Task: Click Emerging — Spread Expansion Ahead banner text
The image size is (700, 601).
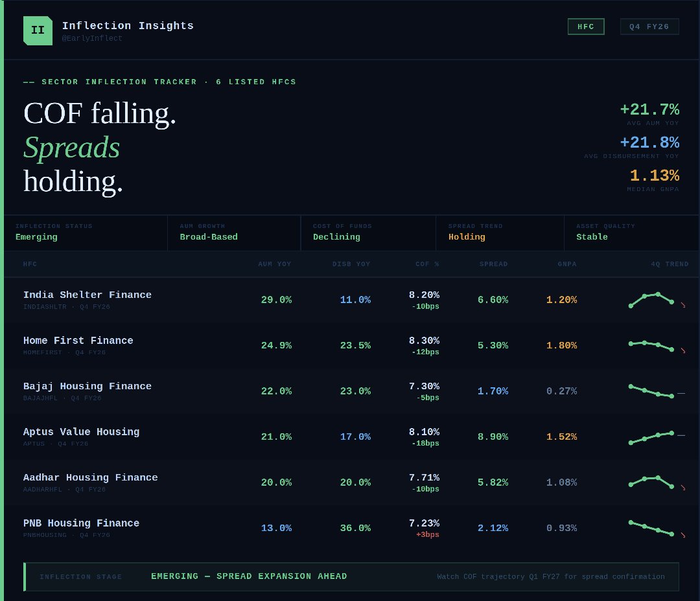Action: coord(249,576)
